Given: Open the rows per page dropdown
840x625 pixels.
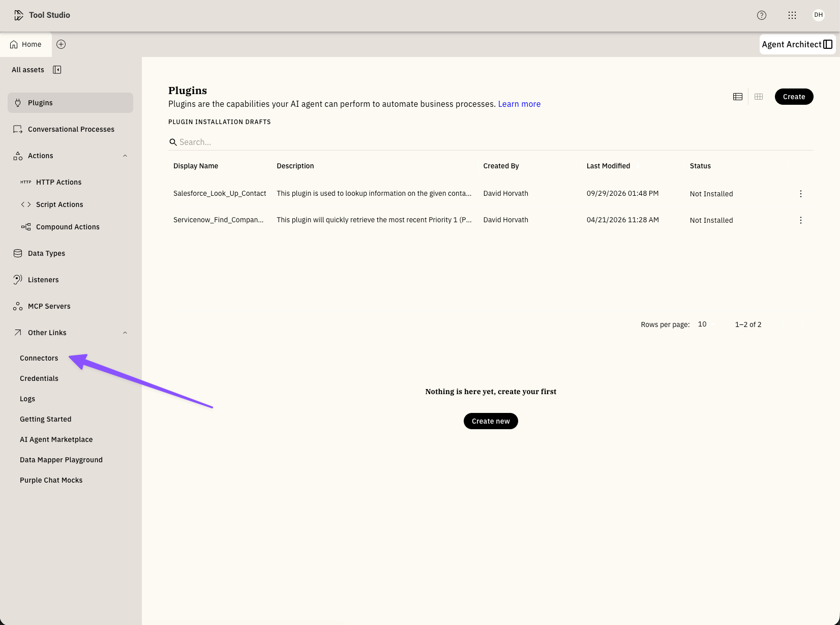Looking at the screenshot, I should coord(706,324).
